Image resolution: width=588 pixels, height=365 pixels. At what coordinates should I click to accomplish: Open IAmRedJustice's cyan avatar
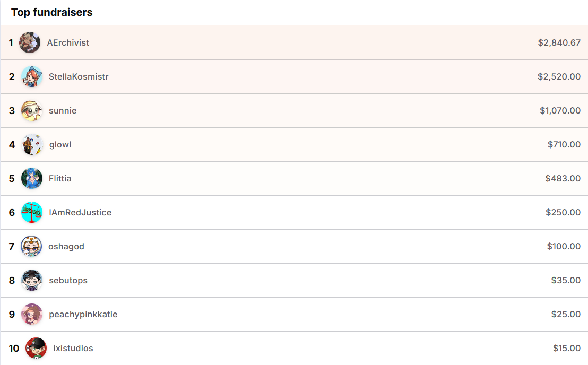pyautogui.click(x=32, y=212)
